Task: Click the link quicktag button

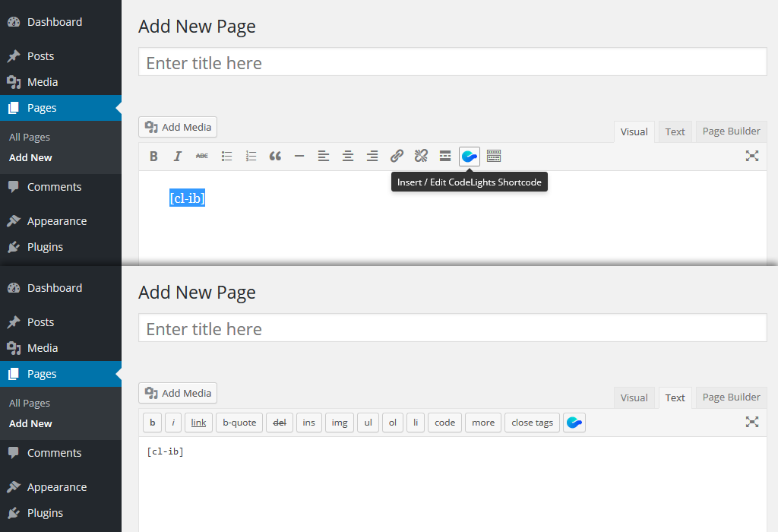Action: click(198, 423)
